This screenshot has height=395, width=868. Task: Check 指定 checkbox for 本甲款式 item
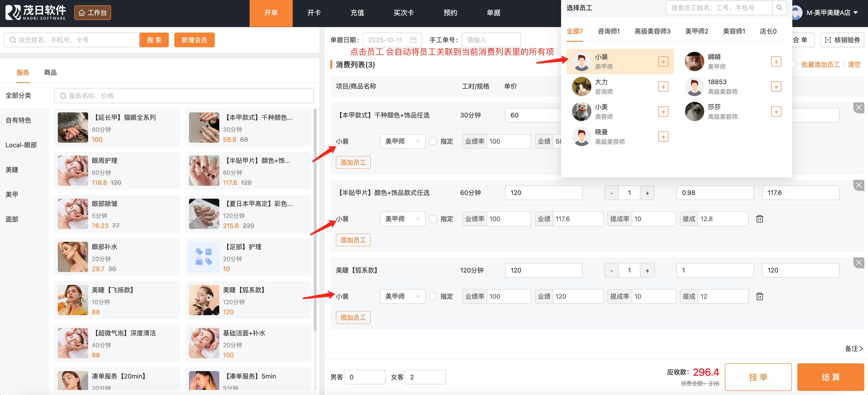(x=433, y=142)
